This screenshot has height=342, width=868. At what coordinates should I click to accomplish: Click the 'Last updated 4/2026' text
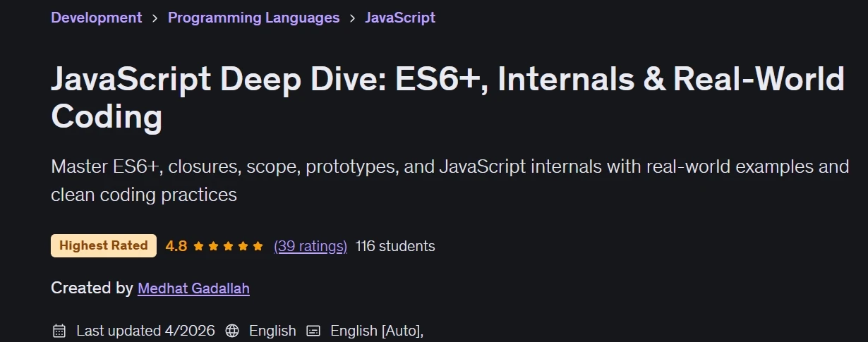point(147,331)
